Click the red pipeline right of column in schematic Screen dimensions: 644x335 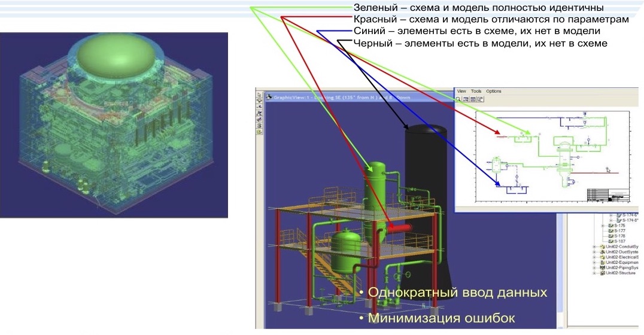point(595,173)
